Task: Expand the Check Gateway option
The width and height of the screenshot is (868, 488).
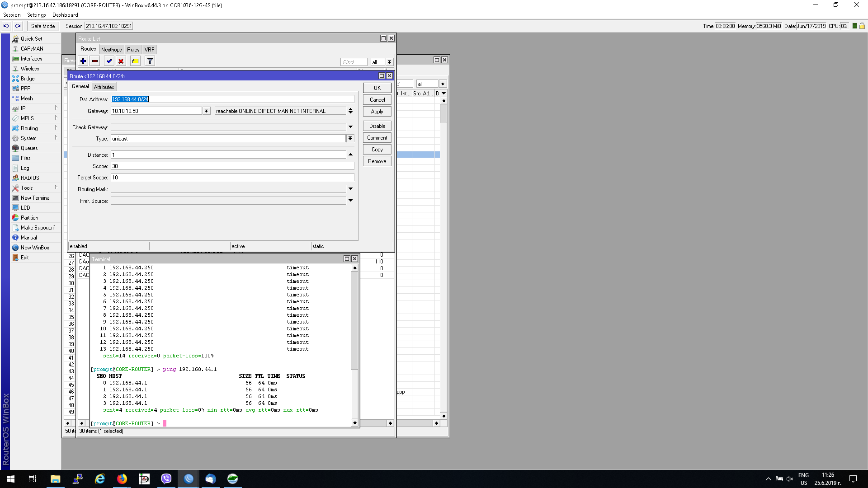Action: (x=350, y=127)
